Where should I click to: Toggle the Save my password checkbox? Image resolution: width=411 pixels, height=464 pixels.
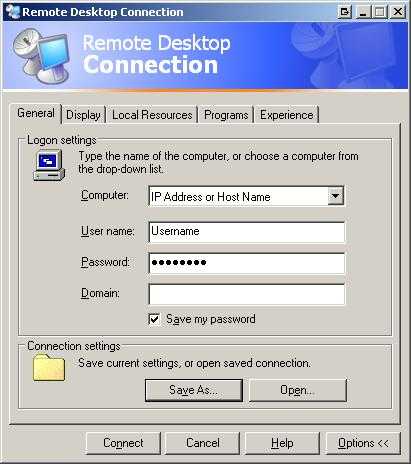click(x=154, y=319)
